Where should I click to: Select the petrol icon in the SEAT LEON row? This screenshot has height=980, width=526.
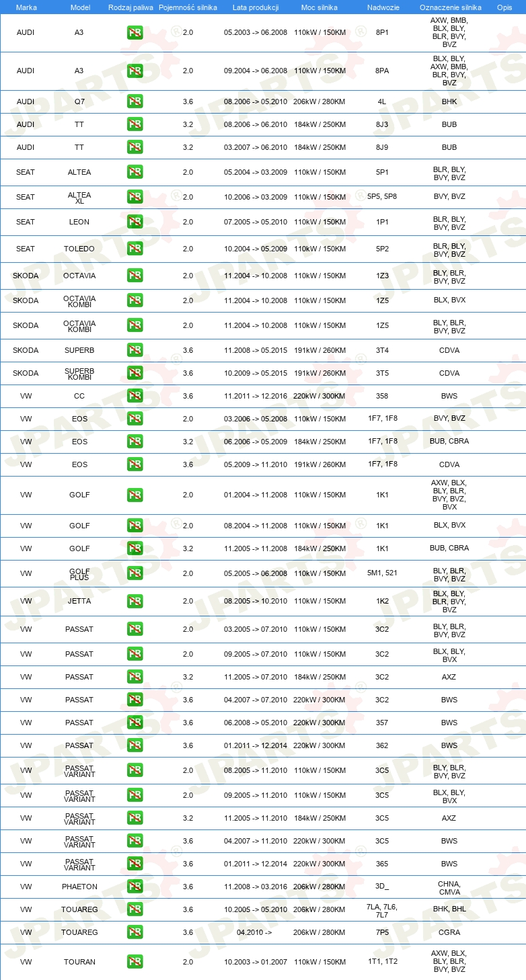coord(135,222)
